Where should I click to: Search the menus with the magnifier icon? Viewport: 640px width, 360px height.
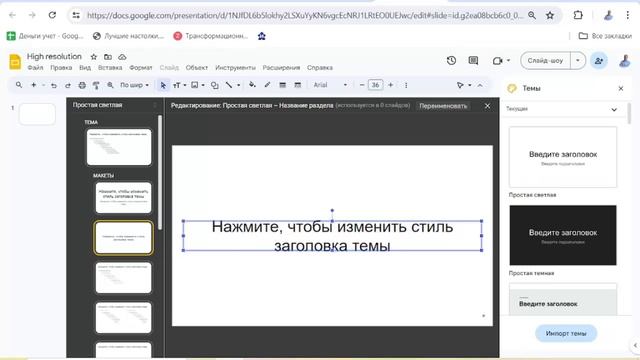(x=19, y=85)
